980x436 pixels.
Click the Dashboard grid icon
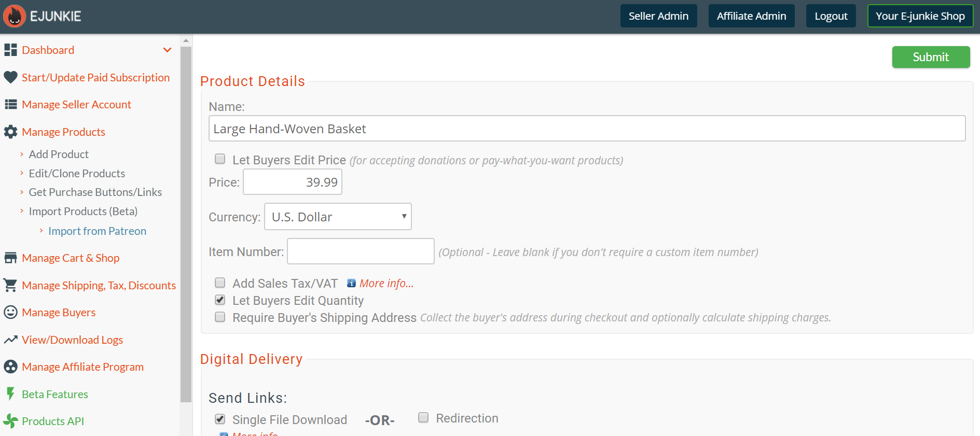10,50
